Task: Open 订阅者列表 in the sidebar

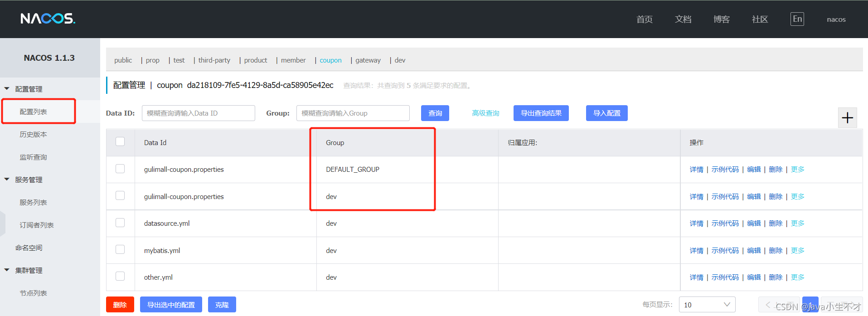Action: coord(37,225)
